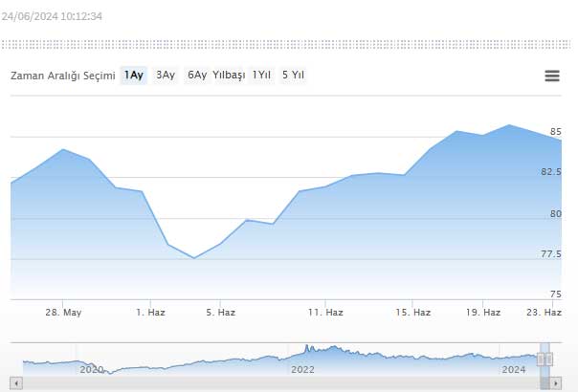
Task: Click the 2022 label in the navigator
Action: [x=302, y=369]
